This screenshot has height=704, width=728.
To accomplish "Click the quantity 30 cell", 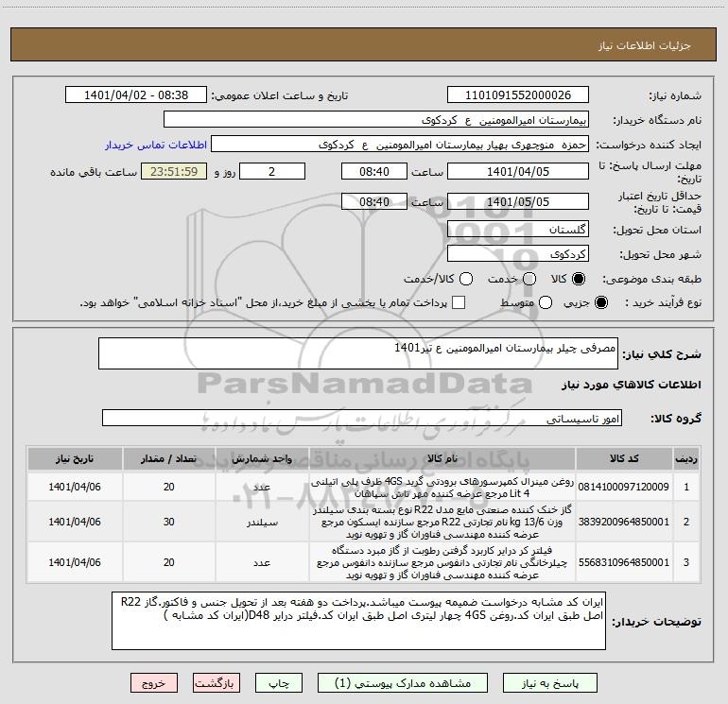I will coord(168,522).
